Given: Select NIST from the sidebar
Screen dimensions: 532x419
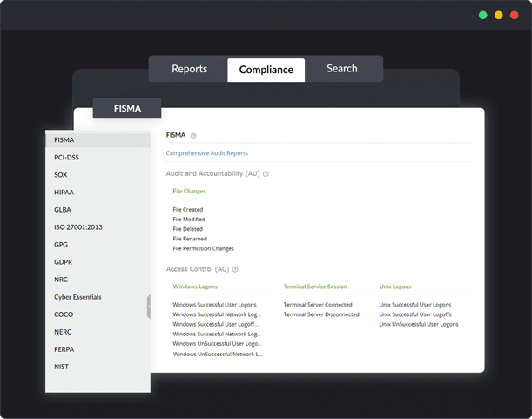Looking at the screenshot, I should coord(98,367).
